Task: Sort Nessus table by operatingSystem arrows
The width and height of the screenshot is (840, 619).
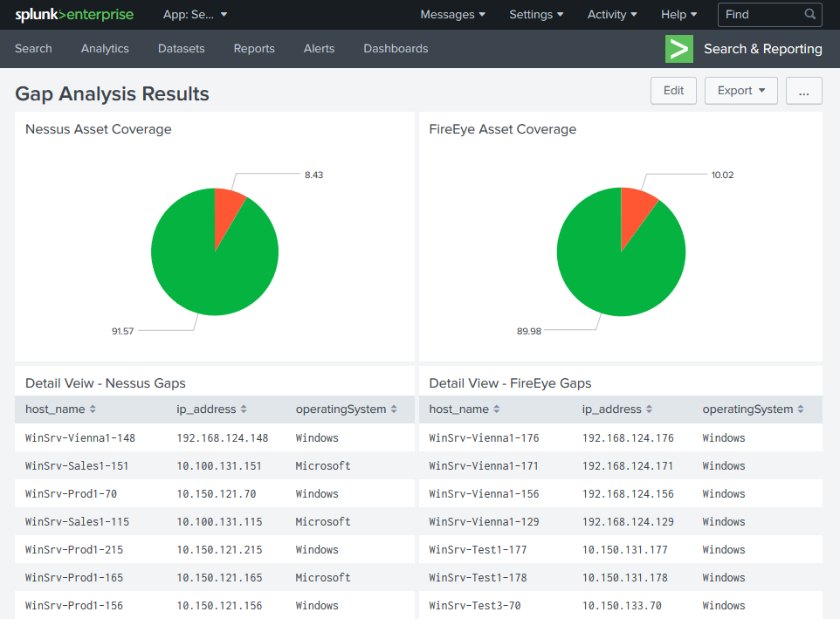Action: pyautogui.click(x=394, y=409)
